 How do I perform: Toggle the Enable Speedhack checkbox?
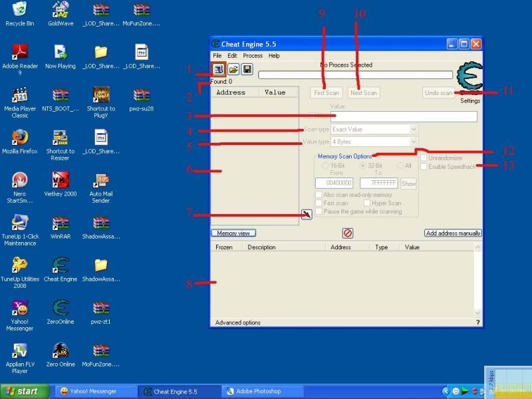(424, 166)
